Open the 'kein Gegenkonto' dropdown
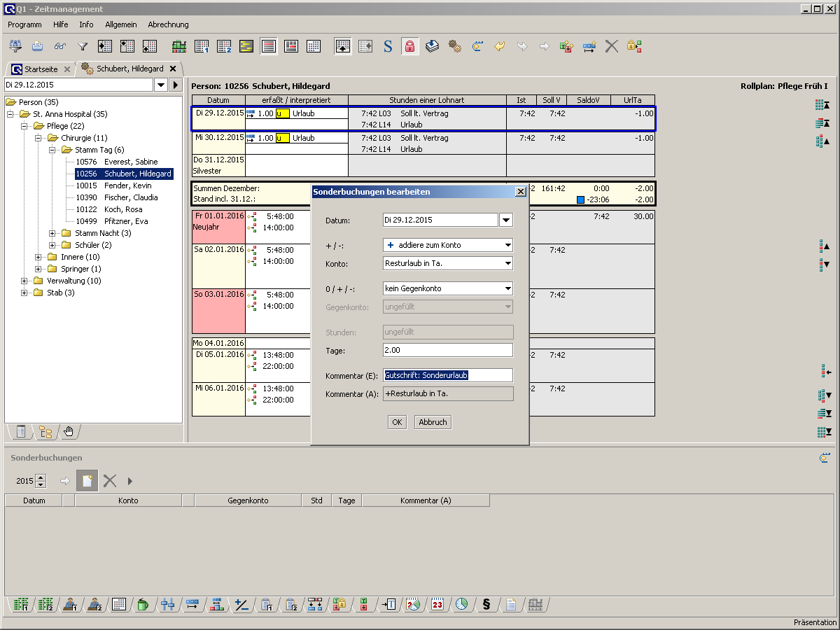This screenshot has width=840, height=630. click(x=506, y=288)
